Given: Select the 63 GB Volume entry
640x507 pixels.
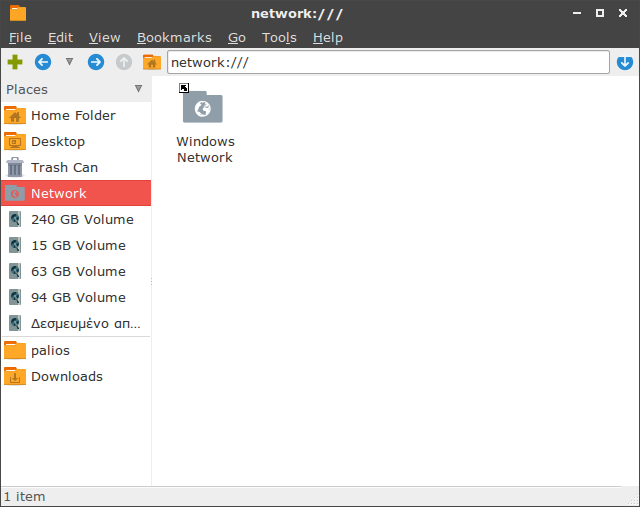Looking at the screenshot, I should click(x=76, y=271).
